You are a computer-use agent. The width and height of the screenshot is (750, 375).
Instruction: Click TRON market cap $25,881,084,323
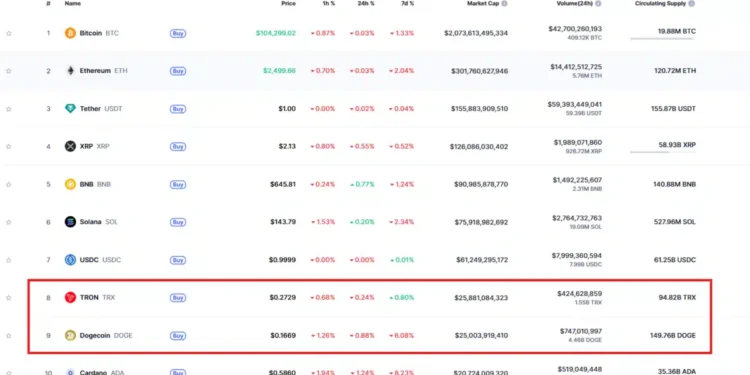point(481,298)
